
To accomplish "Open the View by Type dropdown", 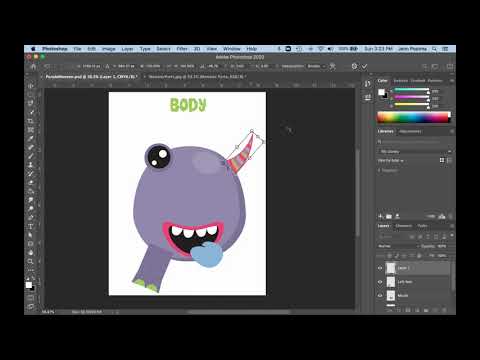I will [391, 161].
